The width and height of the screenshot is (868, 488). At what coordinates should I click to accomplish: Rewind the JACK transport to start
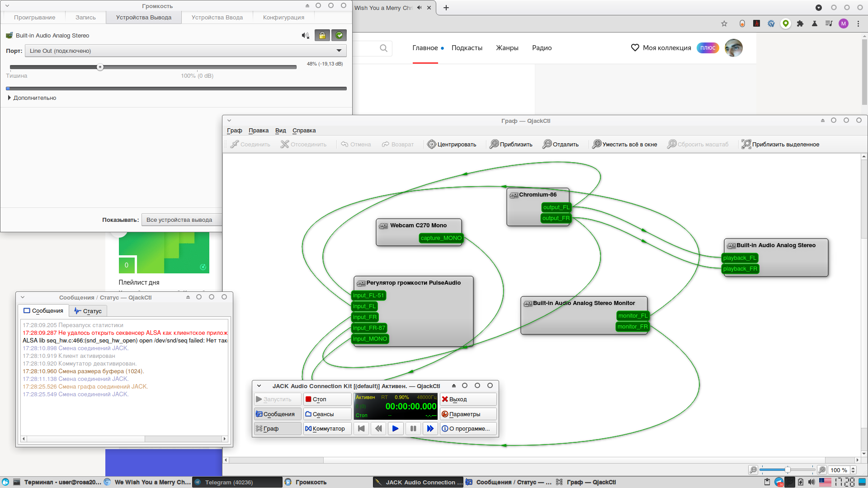click(361, 428)
